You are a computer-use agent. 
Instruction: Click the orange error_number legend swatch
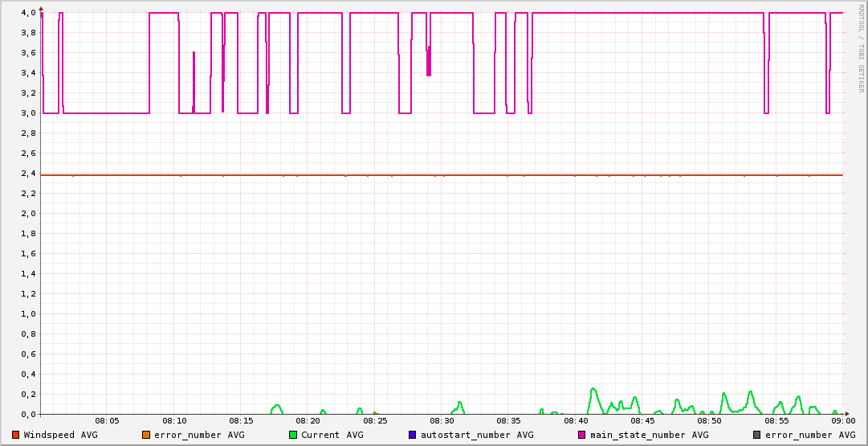(146, 435)
